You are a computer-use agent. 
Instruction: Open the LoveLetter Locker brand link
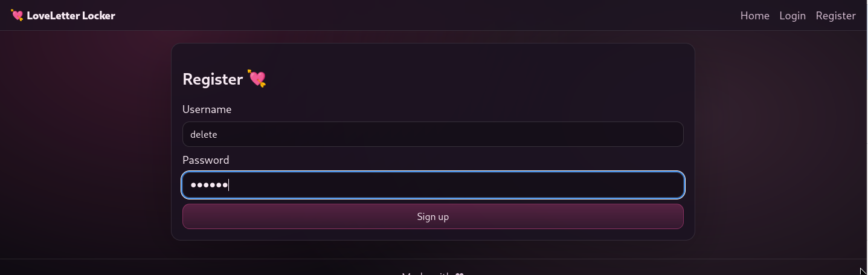[63, 16]
